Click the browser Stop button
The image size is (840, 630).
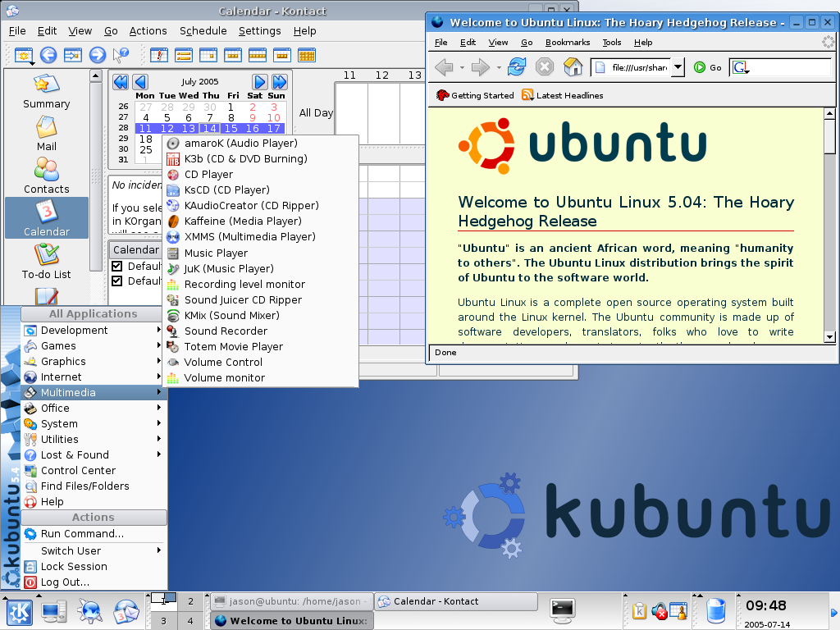tap(545, 67)
